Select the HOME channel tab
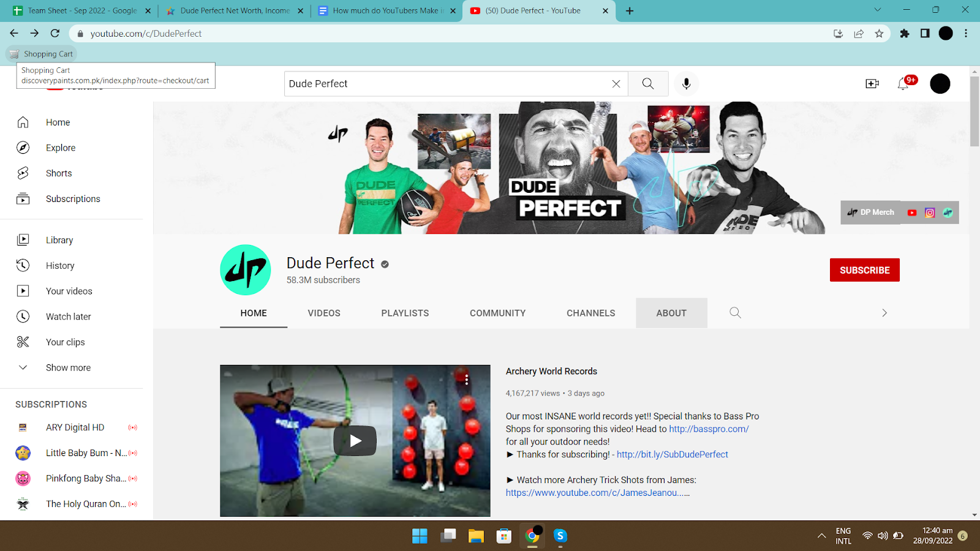This screenshot has height=551, width=980. [x=254, y=313]
